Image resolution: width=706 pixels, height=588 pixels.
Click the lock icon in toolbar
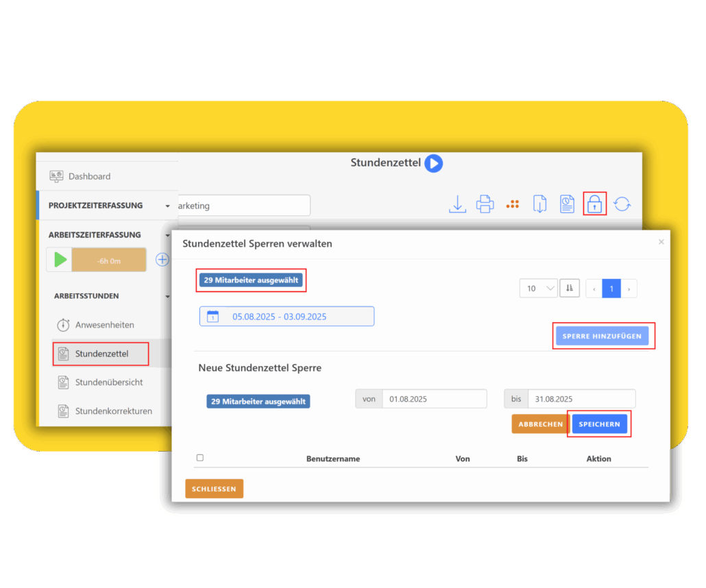pyautogui.click(x=594, y=204)
